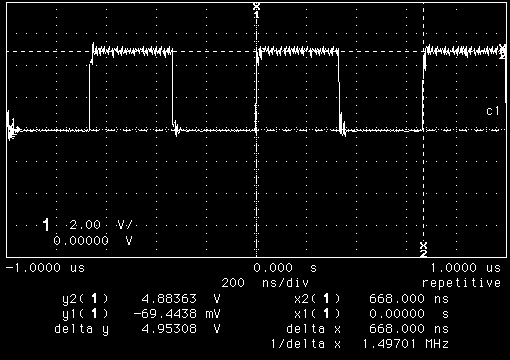
Task: Click the y1 value -69.4438 mV
Action: tap(177, 314)
